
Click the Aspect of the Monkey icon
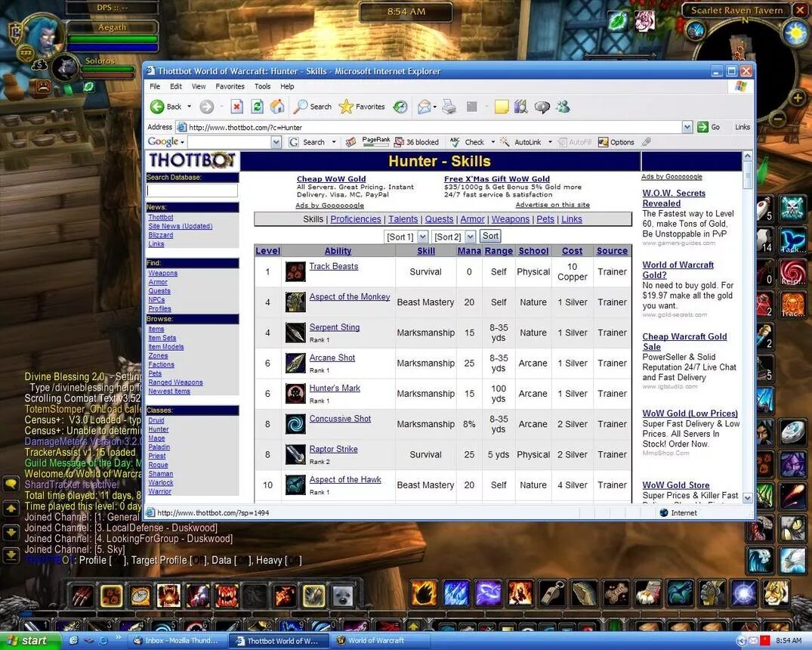295,302
